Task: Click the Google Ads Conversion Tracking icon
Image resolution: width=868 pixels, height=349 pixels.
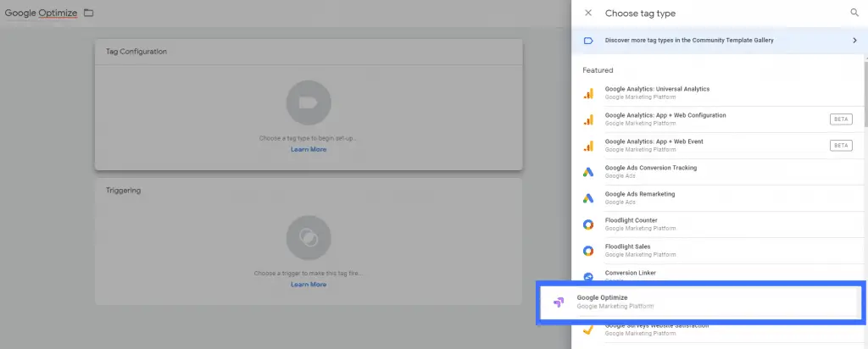Action: point(588,172)
